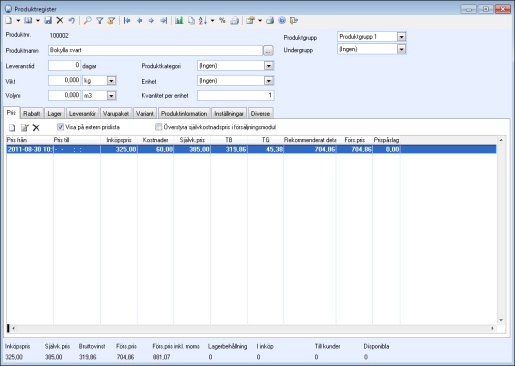Click the open book register icon
Screen dimensions: 515x366
tap(28, 21)
